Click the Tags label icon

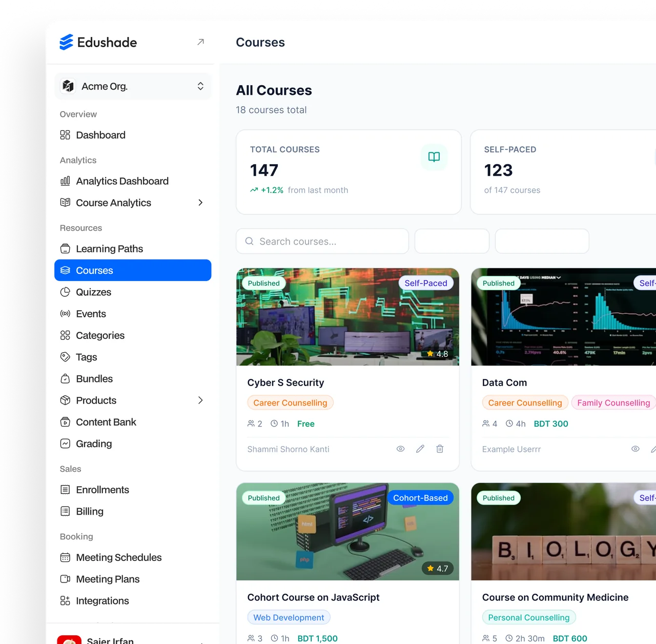[65, 357]
